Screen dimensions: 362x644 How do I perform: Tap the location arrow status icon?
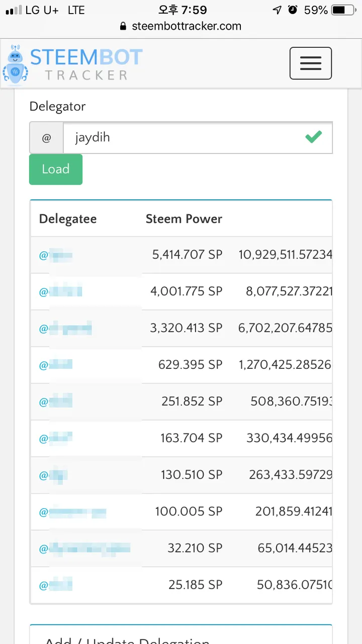point(277,10)
